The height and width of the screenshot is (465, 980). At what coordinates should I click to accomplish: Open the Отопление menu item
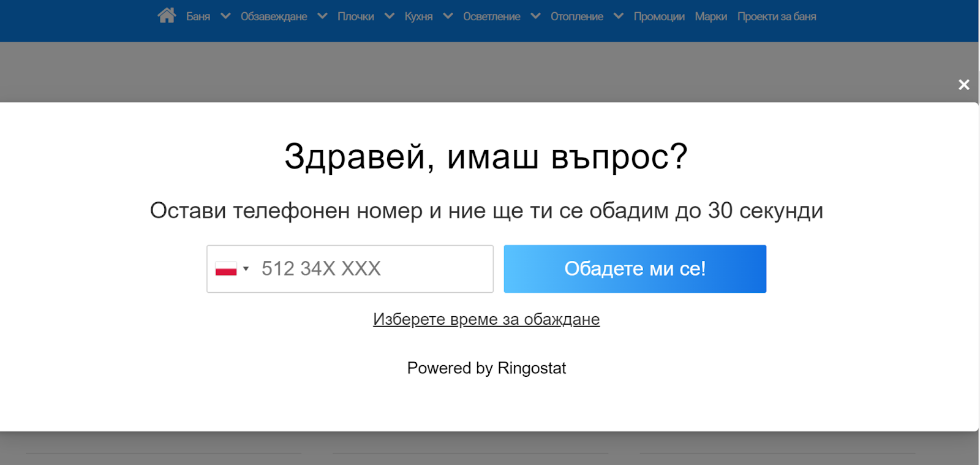pyautogui.click(x=576, y=17)
